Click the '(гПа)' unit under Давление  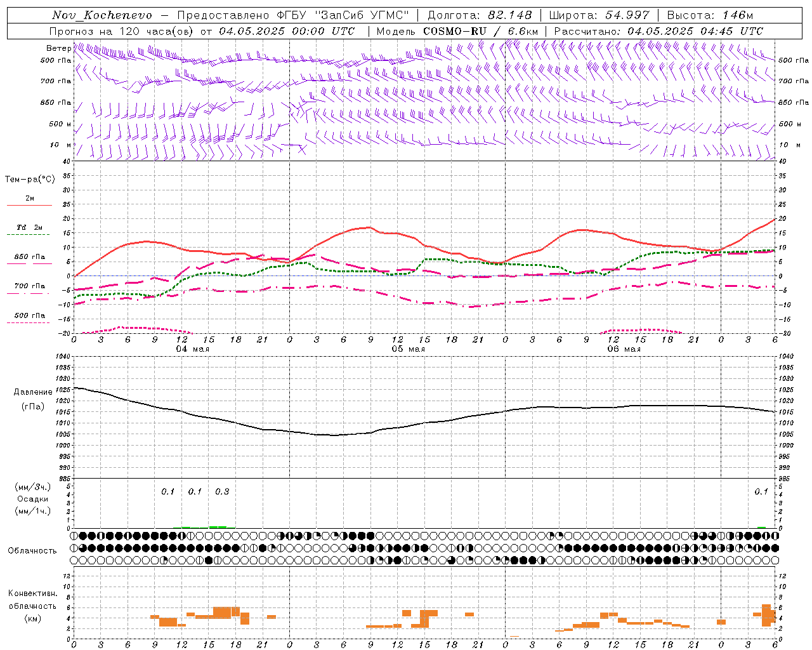(x=32, y=406)
